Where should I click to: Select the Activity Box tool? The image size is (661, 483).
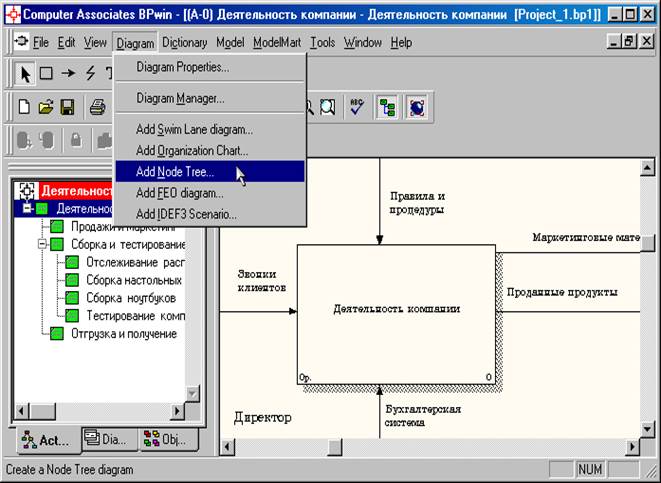click(46, 74)
